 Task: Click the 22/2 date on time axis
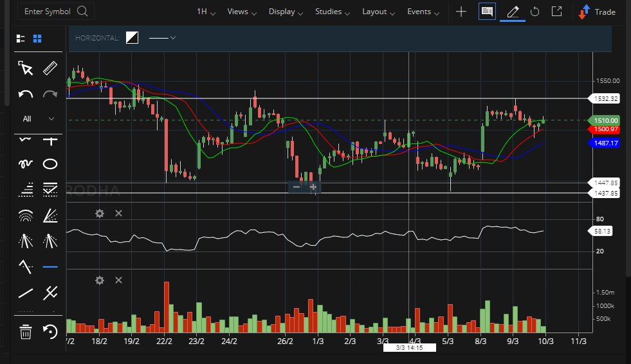pos(164,341)
